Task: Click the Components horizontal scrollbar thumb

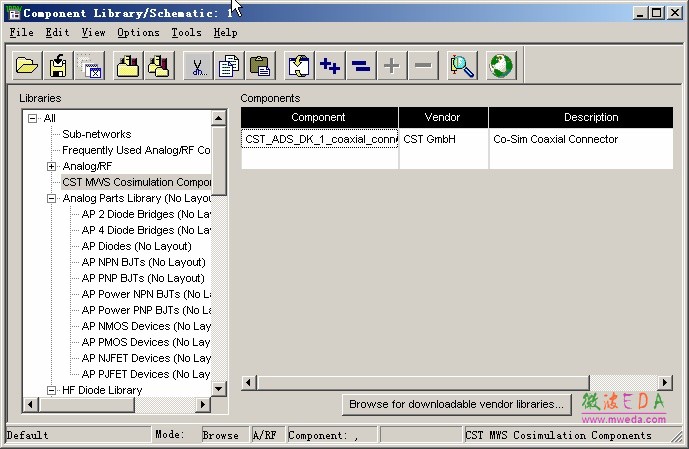Action: pos(423,383)
